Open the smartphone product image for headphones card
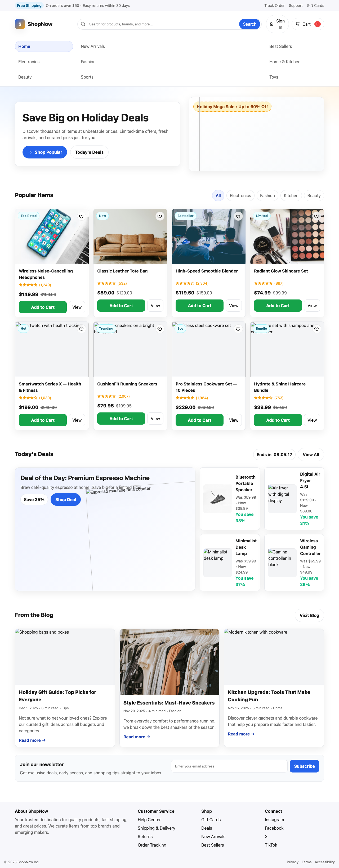Image resolution: width=339 pixels, height=868 pixels. [52, 237]
